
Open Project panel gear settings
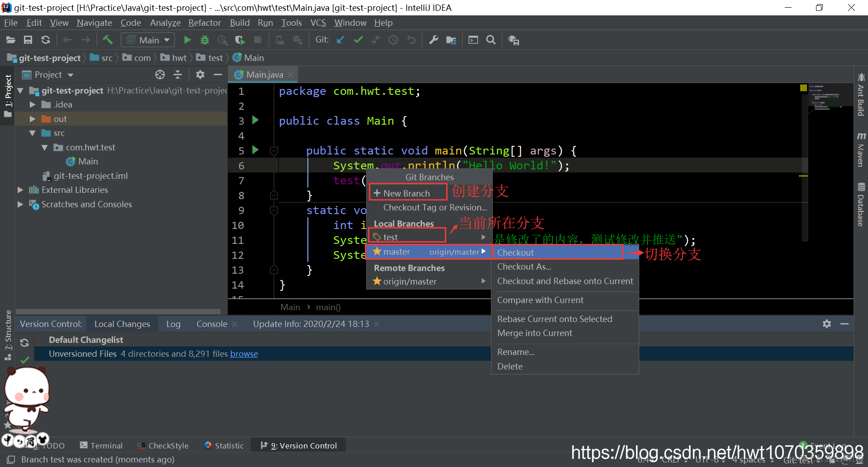pyautogui.click(x=200, y=75)
